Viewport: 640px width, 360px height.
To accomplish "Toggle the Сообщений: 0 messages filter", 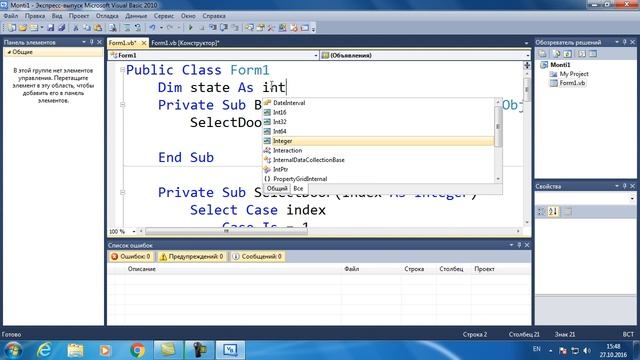I will 257,256.
